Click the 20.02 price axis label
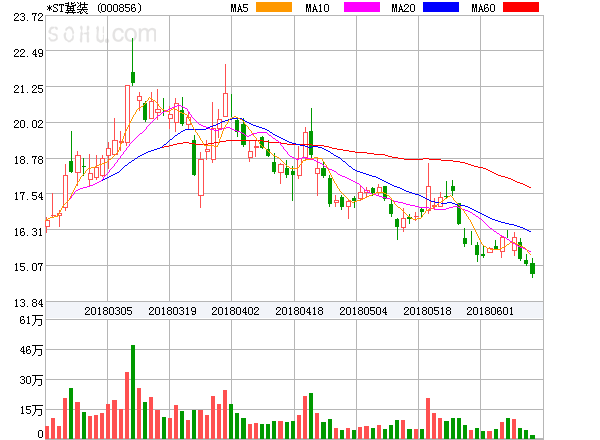Image resolution: width=600 pixels, height=440 pixels. (28, 124)
